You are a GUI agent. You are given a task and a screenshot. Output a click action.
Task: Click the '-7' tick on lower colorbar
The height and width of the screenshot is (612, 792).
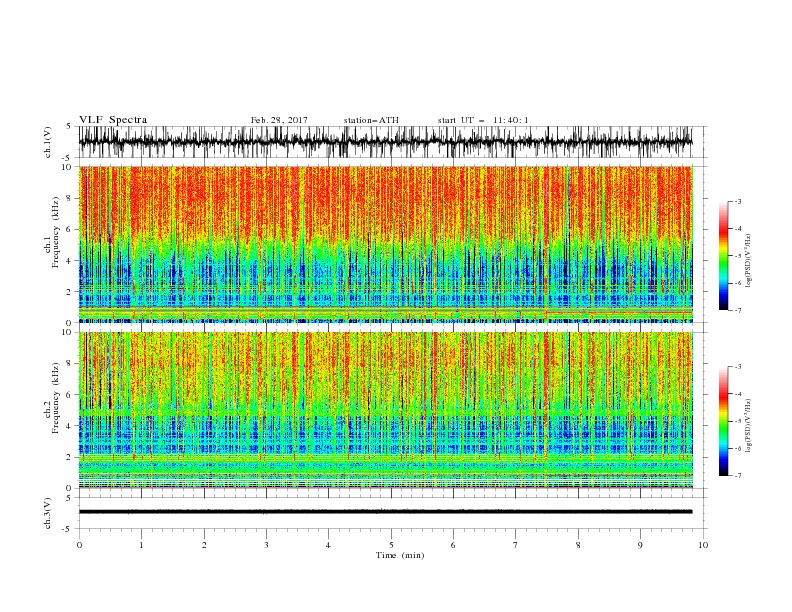pos(737,476)
